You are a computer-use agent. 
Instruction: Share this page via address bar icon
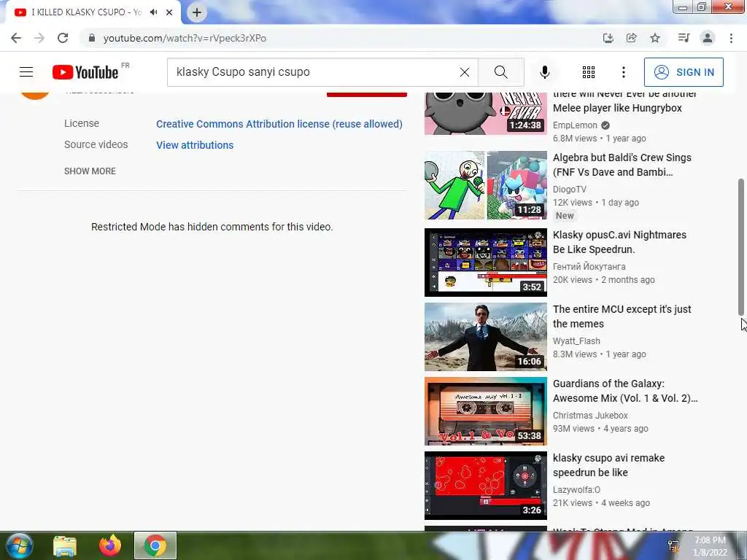click(631, 38)
